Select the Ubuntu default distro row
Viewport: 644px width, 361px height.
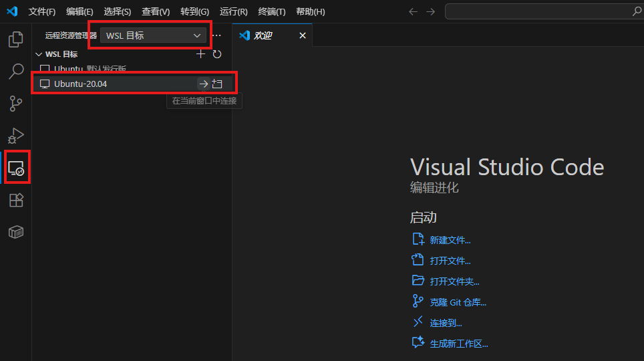click(x=132, y=69)
